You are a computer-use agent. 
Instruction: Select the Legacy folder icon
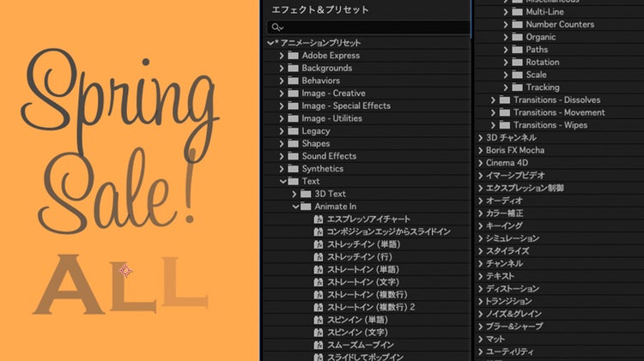pos(293,131)
